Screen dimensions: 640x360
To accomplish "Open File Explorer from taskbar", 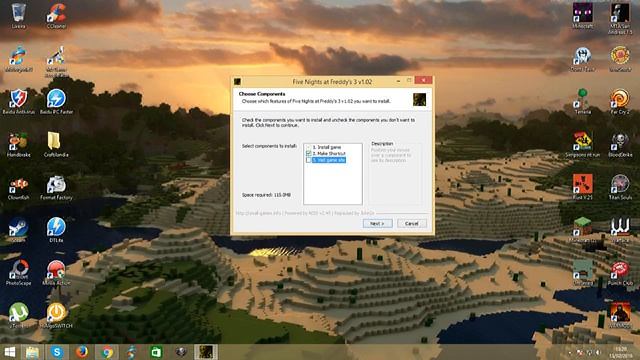I will [x=32, y=352].
